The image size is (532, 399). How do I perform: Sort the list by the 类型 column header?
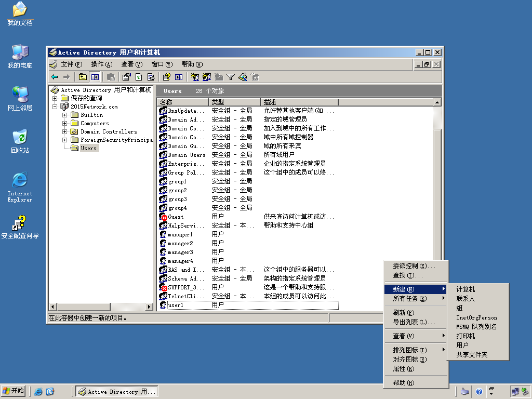(x=235, y=102)
